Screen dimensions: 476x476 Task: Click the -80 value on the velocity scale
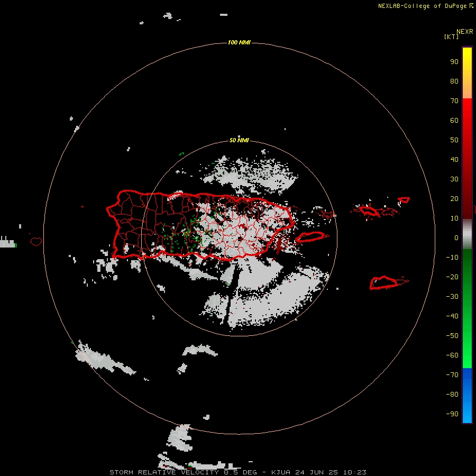[x=452, y=395]
